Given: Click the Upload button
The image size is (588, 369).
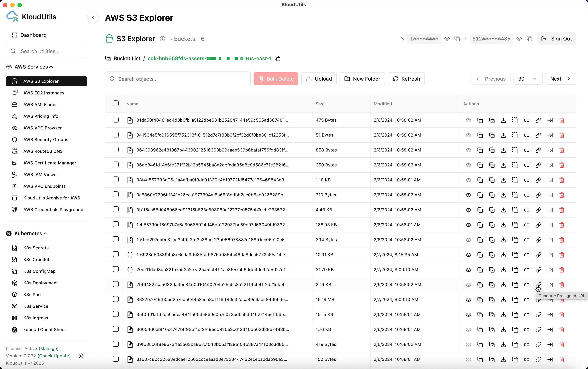Looking at the screenshot, I should point(319,79).
